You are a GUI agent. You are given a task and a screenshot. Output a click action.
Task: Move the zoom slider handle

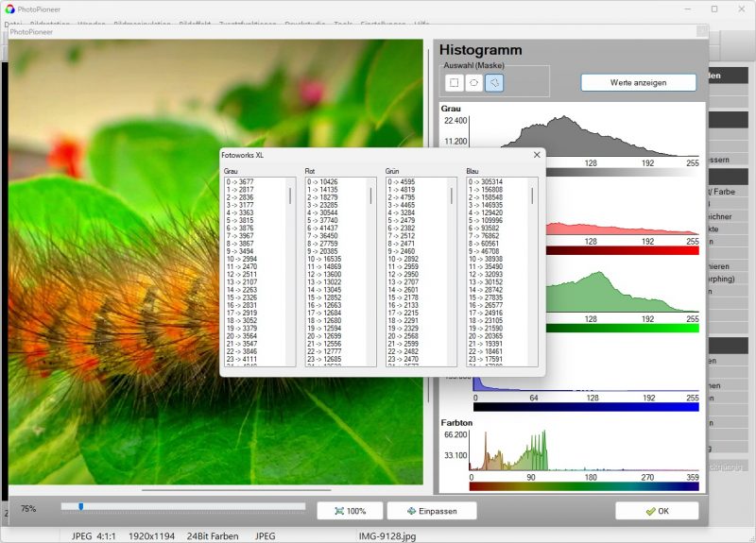point(81,506)
